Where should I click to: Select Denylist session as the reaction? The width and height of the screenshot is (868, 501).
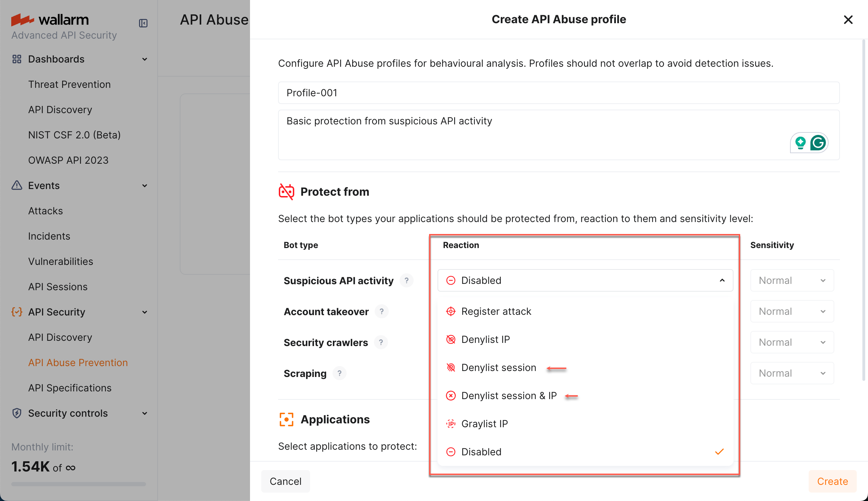coord(498,367)
